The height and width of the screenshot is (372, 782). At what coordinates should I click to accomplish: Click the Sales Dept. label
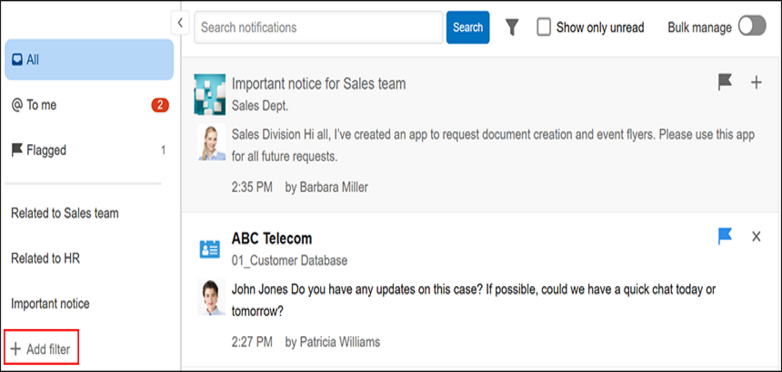tap(260, 106)
